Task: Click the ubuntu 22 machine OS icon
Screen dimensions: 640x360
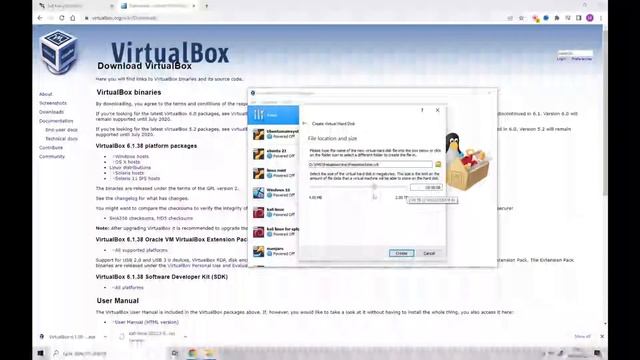Action: click(x=258, y=154)
